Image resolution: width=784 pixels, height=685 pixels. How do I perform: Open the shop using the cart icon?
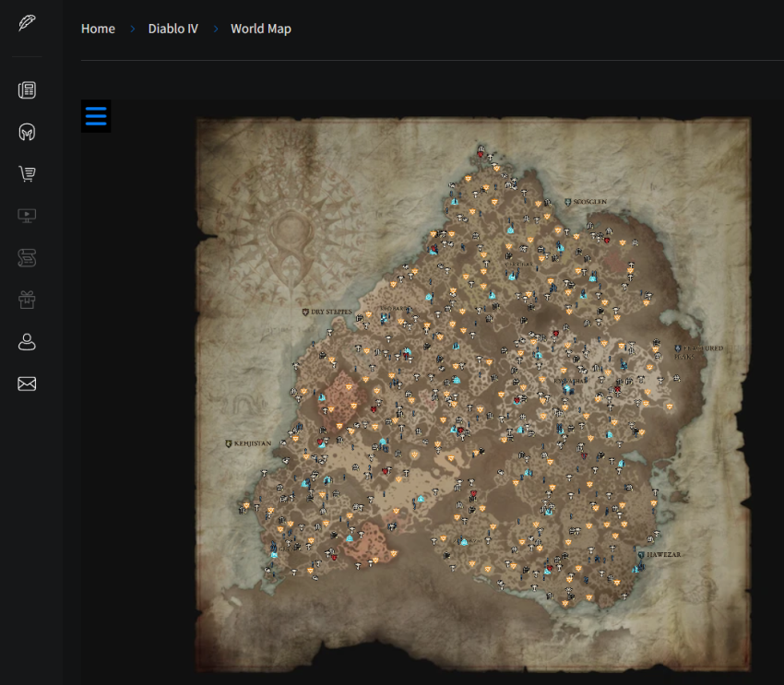(x=27, y=173)
